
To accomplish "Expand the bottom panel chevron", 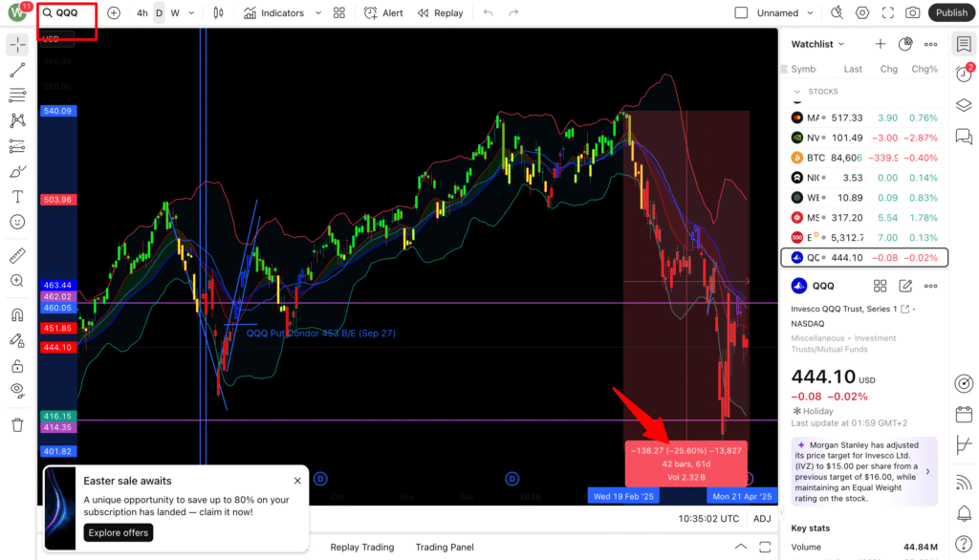I will [x=741, y=547].
